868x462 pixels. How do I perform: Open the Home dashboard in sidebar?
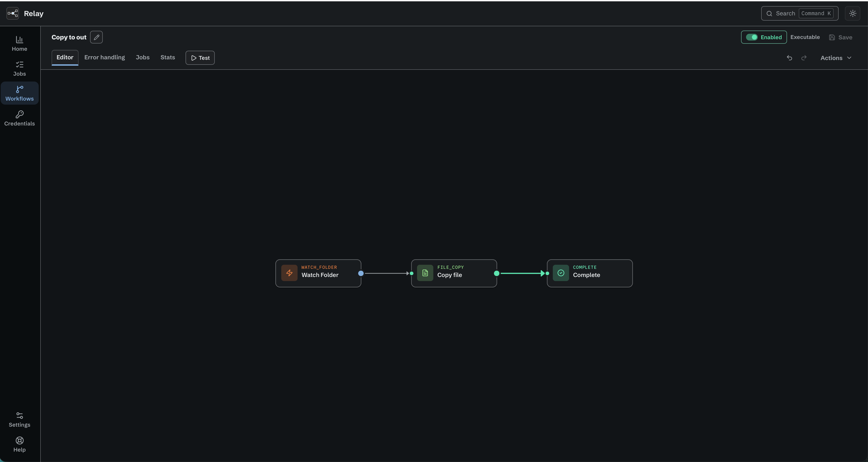19,44
